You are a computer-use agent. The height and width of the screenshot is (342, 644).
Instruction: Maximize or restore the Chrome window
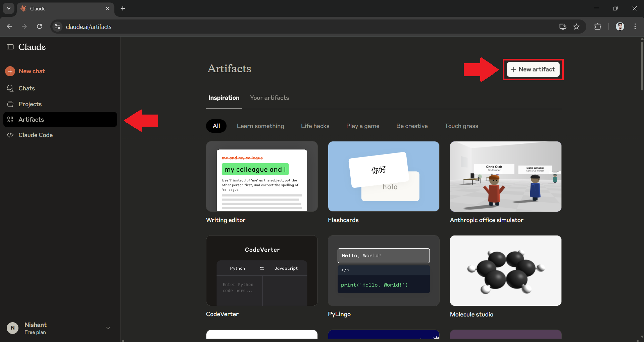615,8
